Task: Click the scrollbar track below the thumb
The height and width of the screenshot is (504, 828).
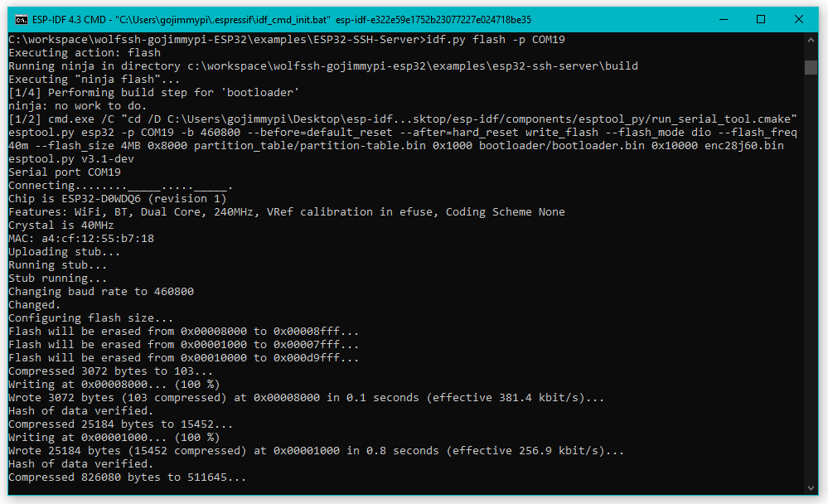Action: [x=812, y=249]
